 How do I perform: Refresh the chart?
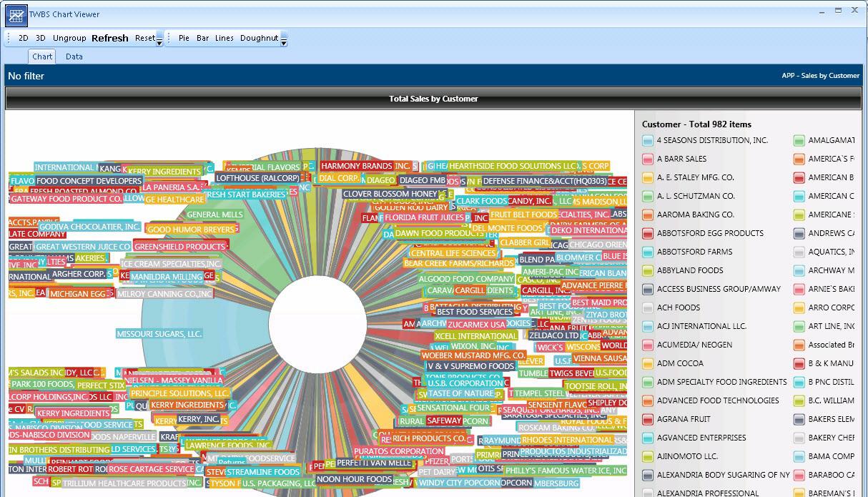tap(110, 38)
